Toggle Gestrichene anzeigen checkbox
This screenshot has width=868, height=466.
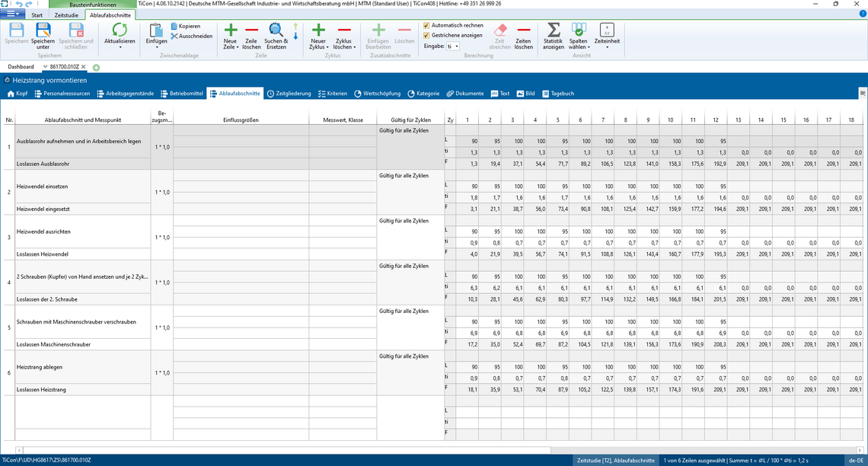coord(426,35)
